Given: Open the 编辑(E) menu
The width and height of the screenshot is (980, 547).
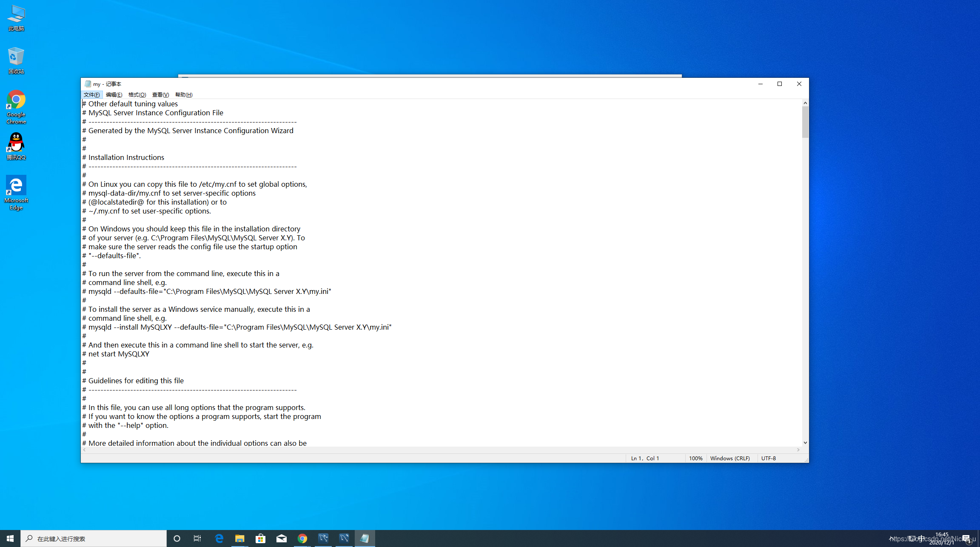Looking at the screenshot, I should [114, 94].
